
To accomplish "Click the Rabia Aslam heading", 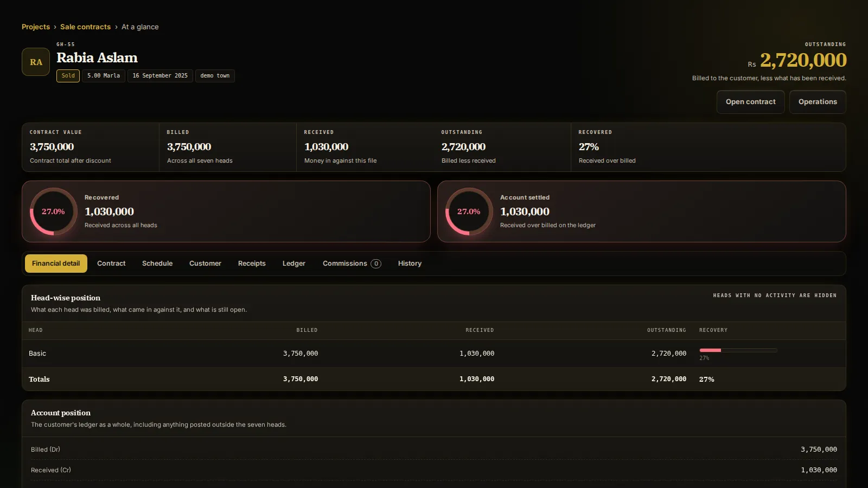I will tap(97, 57).
